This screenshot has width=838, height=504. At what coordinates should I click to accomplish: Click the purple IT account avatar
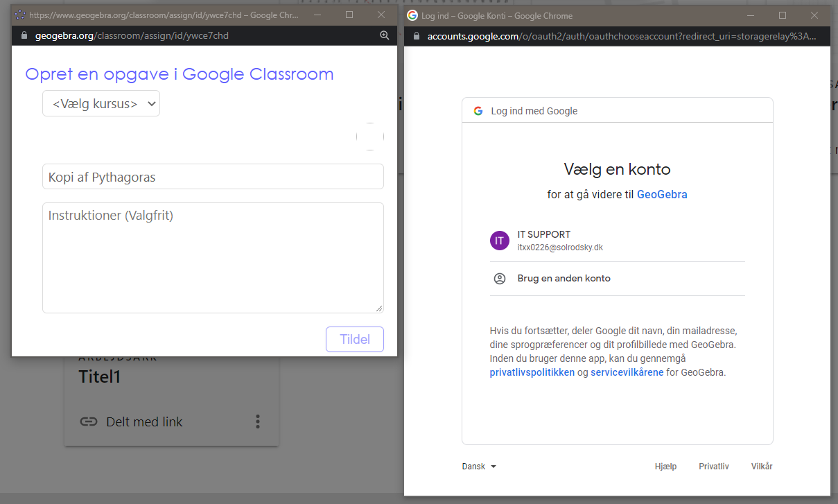pyautogui.click(x=499, y=241)
